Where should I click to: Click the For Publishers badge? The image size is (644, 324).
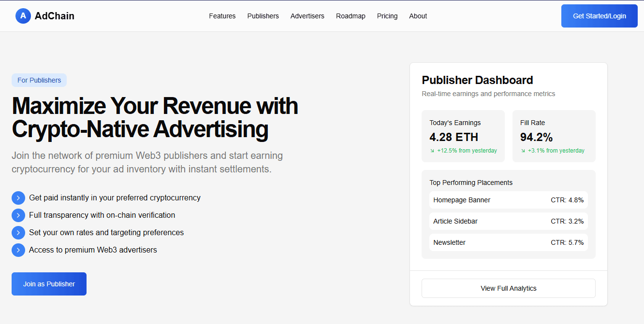click(x=39, y=80)
